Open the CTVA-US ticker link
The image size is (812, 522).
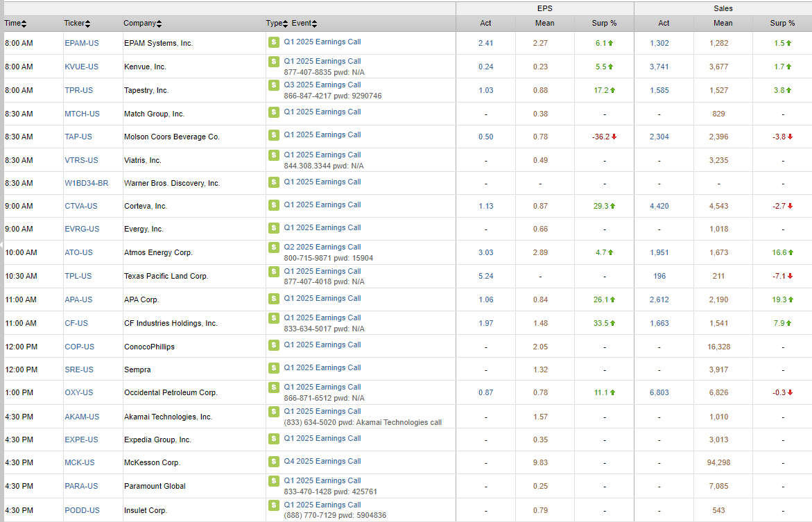(81, 206)
